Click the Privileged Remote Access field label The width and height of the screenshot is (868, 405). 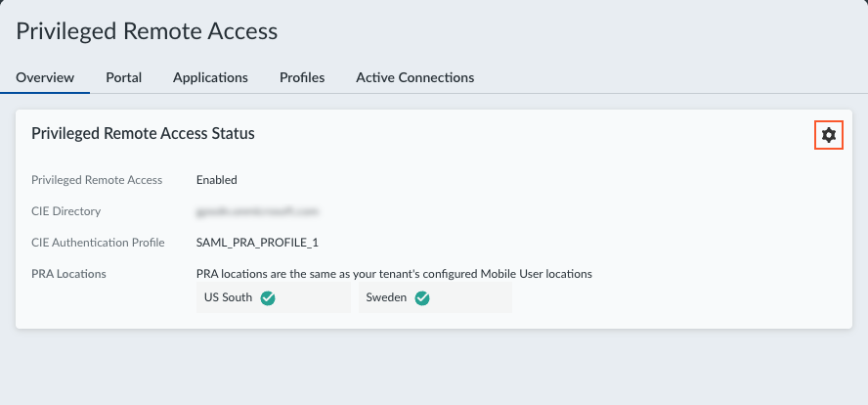click(97, 180)
